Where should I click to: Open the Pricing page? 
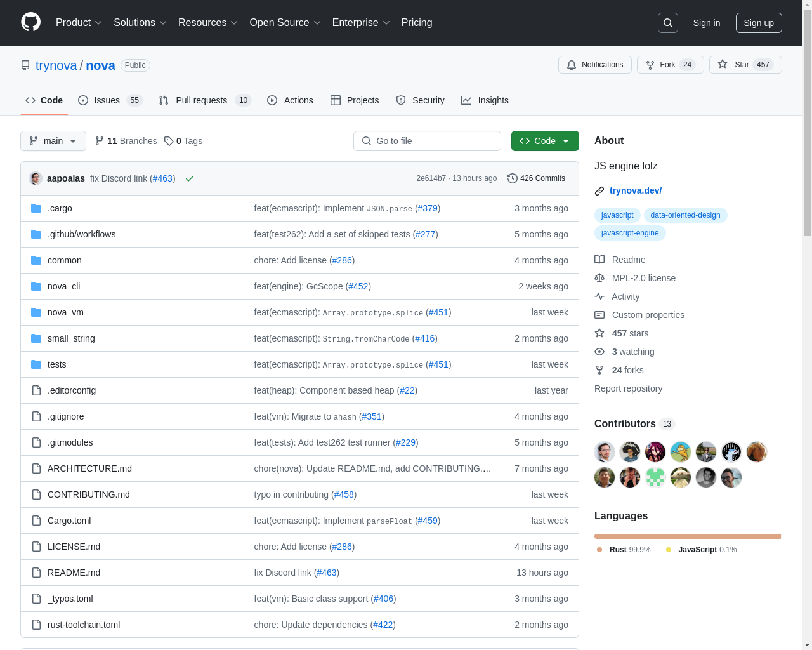(x=417, y=23)
